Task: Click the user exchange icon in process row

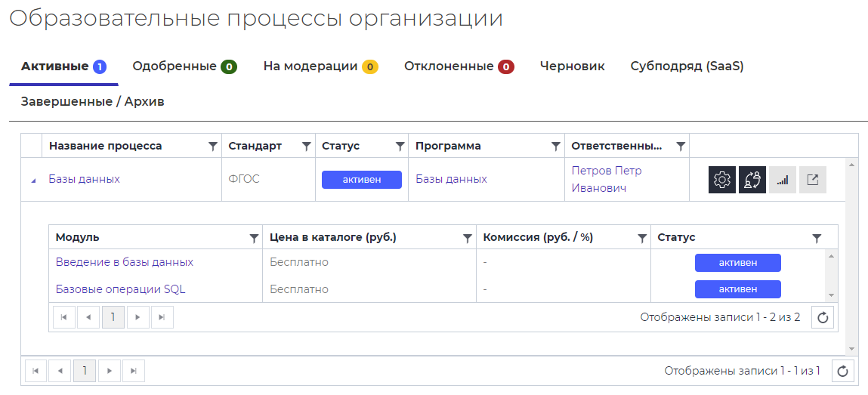Action: [752, 180]
